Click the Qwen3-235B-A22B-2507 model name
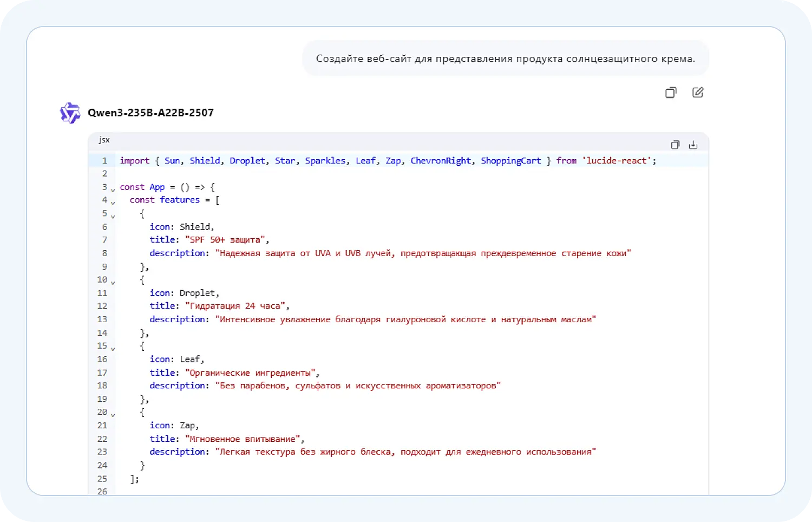This screenshot has width=812, height=522. 150,113
